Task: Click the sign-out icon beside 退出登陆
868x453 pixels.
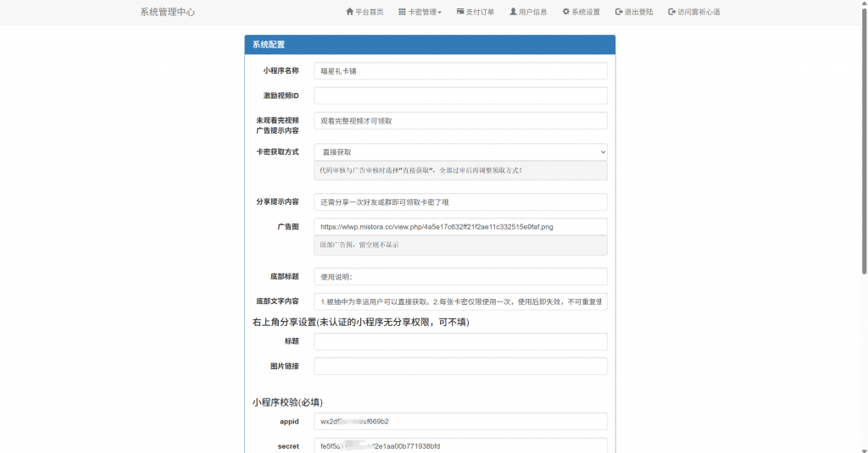Action: coord(619,12)
